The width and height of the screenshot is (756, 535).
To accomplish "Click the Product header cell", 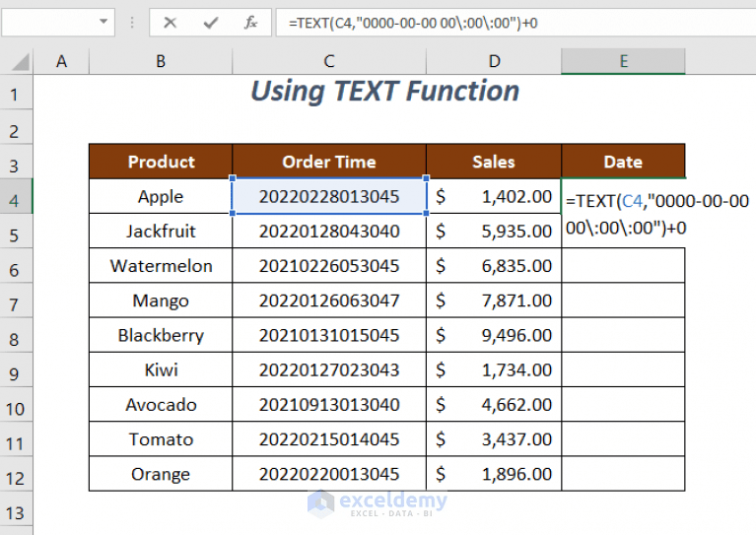I will pyautogui.click(x=161, y=162).
